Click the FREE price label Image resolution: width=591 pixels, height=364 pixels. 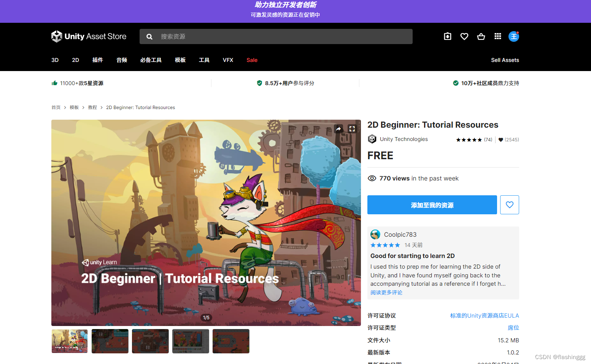tap(380, 156)
